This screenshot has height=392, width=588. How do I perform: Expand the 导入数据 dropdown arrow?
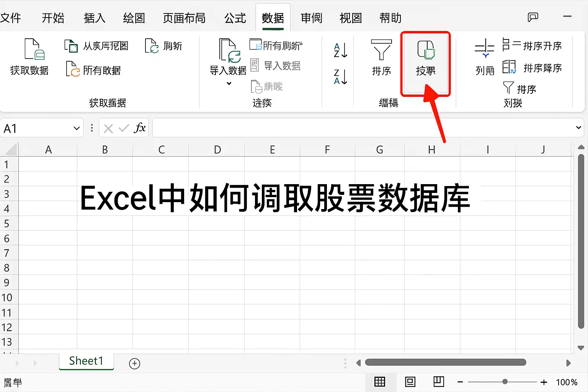pyautogui.click(x=229, y=83)
